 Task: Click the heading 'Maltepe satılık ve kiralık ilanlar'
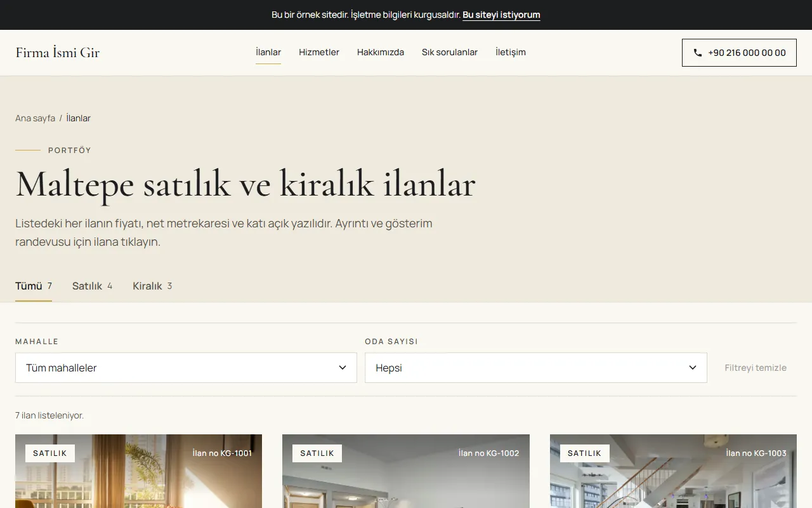pyautogui.click(x=246, y=184)
